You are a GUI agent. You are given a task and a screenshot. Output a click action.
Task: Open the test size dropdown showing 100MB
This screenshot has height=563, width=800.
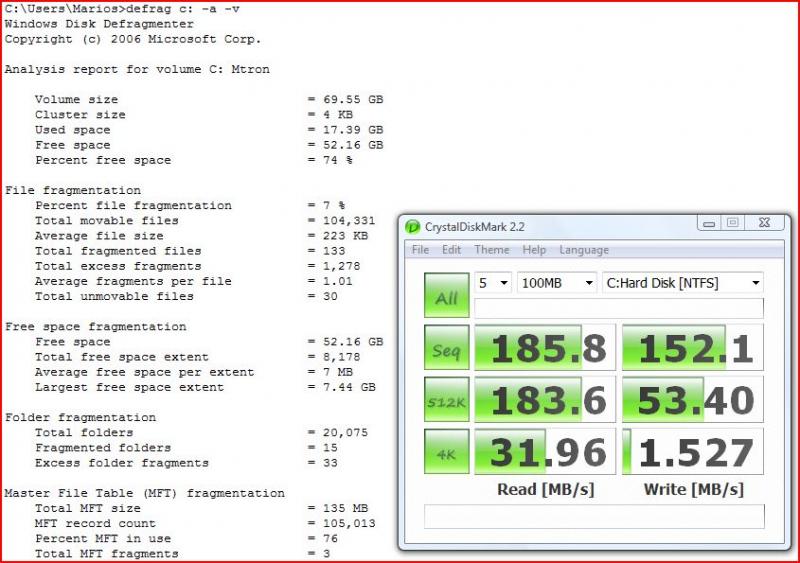point(557,282)
